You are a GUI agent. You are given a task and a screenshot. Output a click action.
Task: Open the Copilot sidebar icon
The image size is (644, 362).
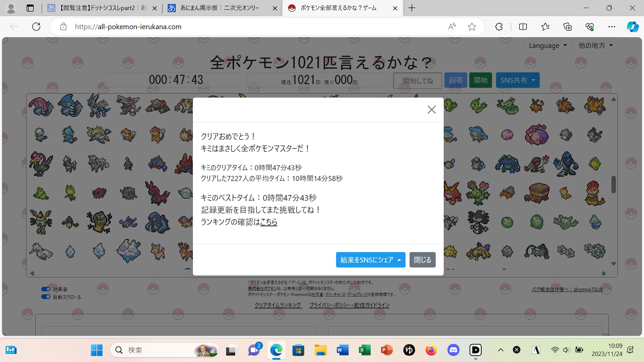click(633, 26)
